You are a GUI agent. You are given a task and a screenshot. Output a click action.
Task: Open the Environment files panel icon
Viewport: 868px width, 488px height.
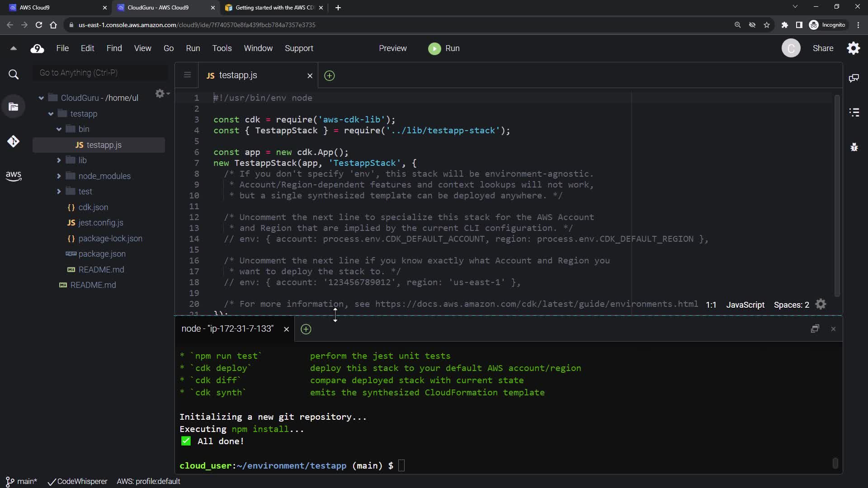tap(13, 107)
